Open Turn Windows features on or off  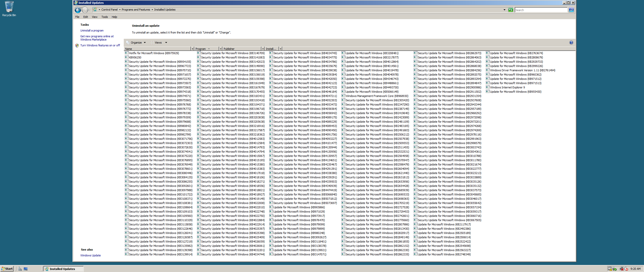point(100,45)
